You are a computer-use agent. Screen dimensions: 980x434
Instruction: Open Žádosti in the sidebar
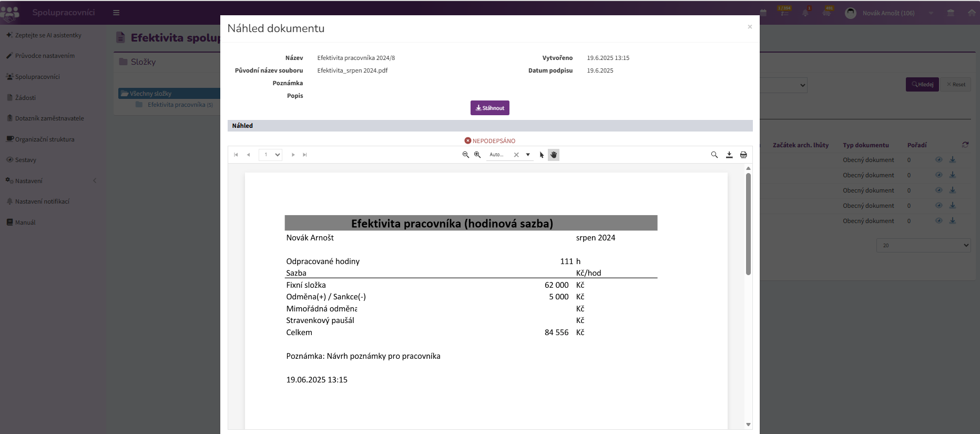tap(25, 97)
